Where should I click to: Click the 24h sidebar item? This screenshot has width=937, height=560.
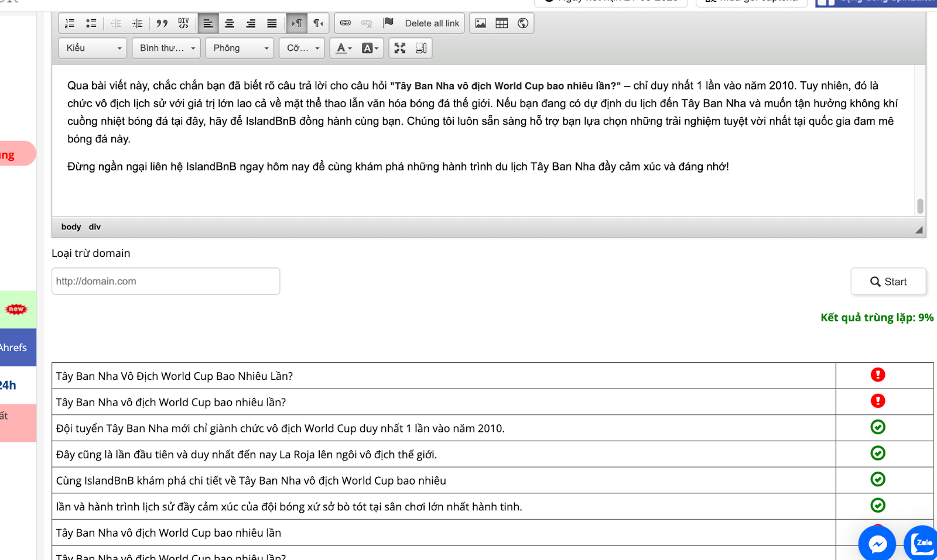click(x=18, y=385)
